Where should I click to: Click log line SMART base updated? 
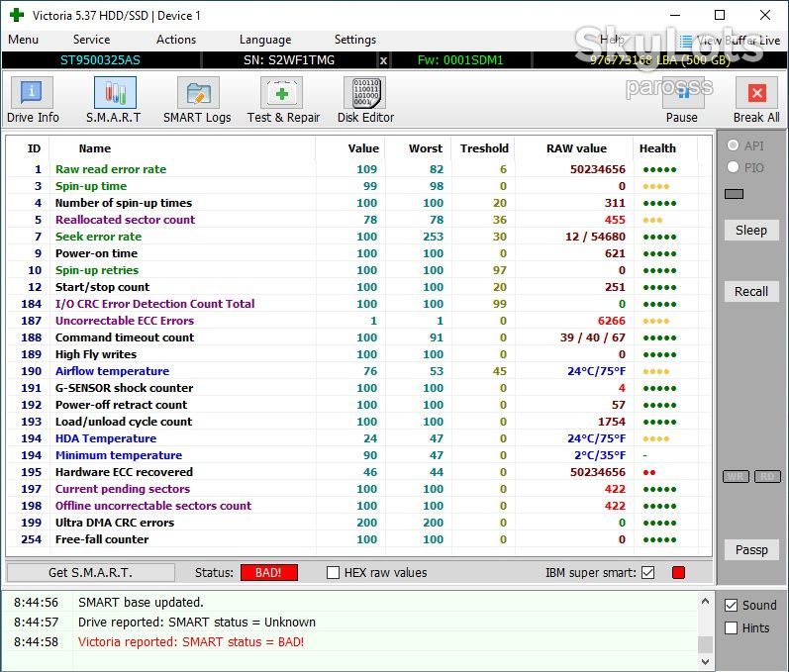(141, 602)
